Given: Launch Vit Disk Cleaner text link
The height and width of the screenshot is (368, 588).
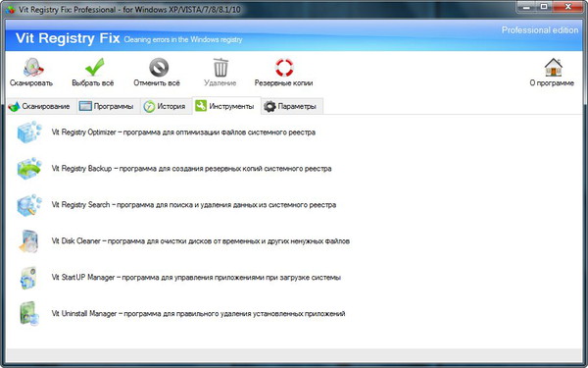Looking at the screenshot, I should click(201, 241).
